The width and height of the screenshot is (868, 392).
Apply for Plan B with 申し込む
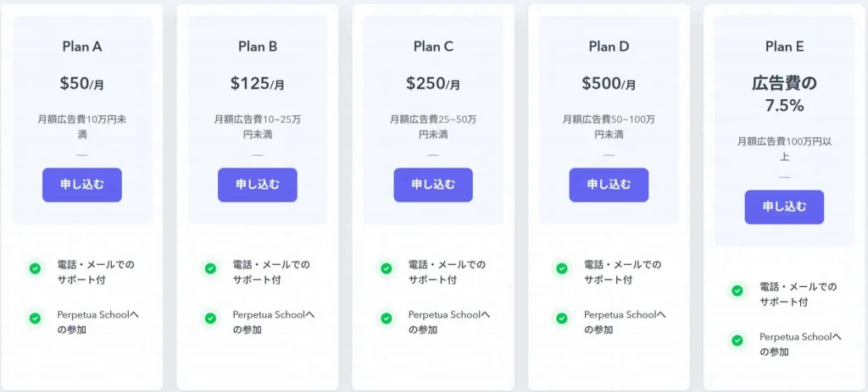(258, 185)
